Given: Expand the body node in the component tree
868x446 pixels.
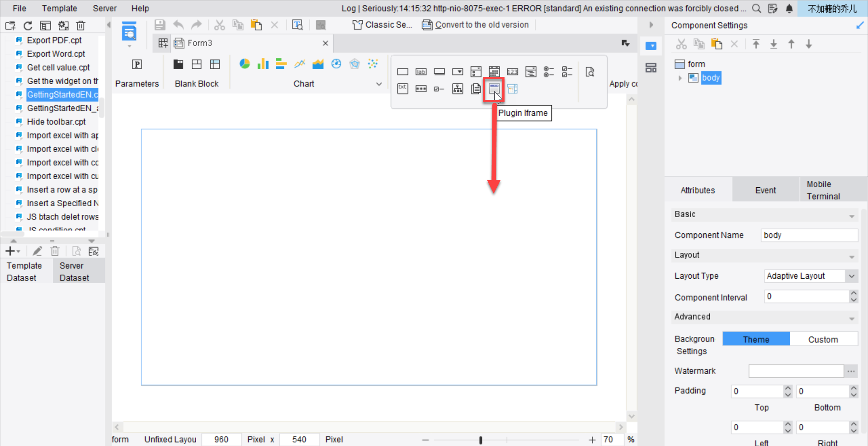Looking at the screenshot, I should [680, 78].
